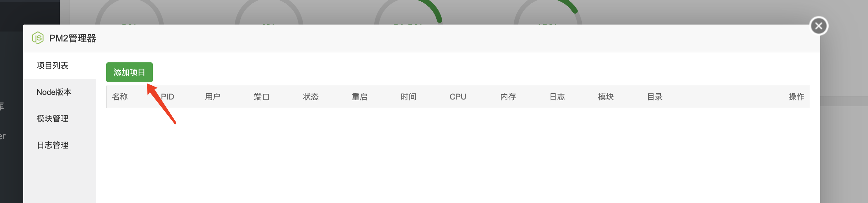The width and height of the screenshot is (868, 203).
Task: Click the 时间 column header
Action: click(x=408, y=97)
